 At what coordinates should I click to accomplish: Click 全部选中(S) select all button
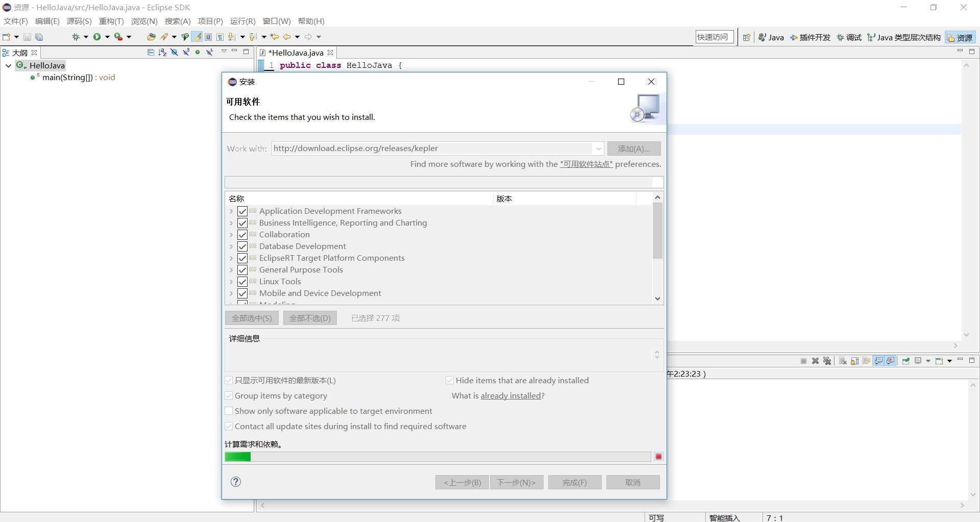coord(252,318)
